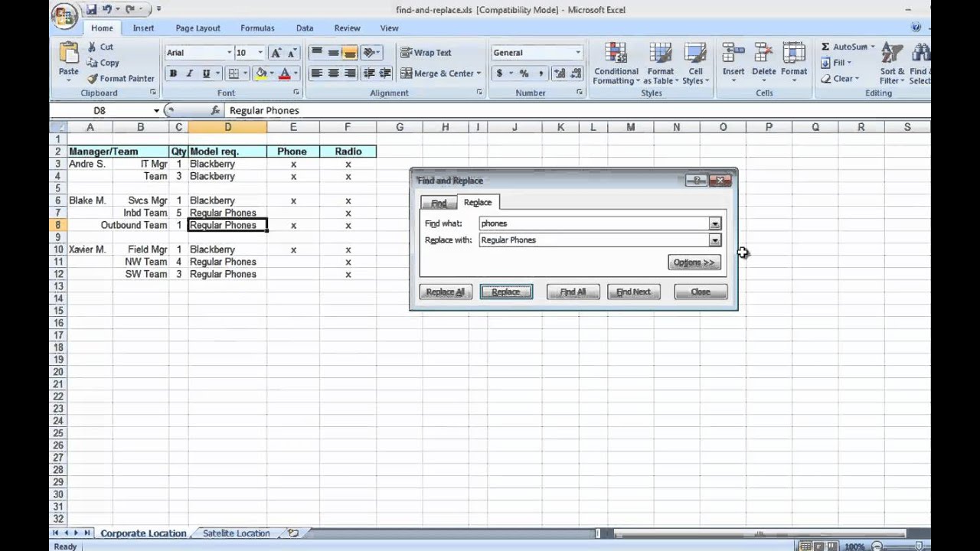Apply Percent Style format
This screenshot has height=551, width=980.
coord(524,73)
